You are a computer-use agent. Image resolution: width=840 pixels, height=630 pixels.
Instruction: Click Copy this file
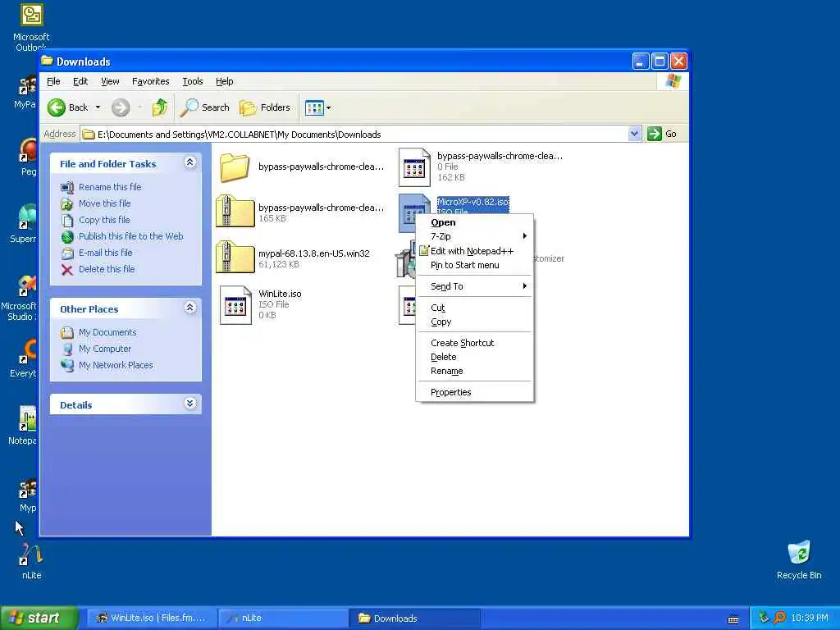[x=104, y=220]
